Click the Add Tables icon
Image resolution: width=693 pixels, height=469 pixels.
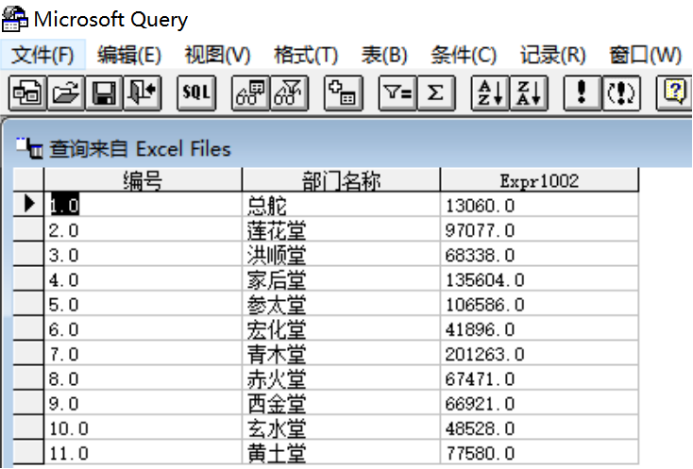click(x=343, y=93)
